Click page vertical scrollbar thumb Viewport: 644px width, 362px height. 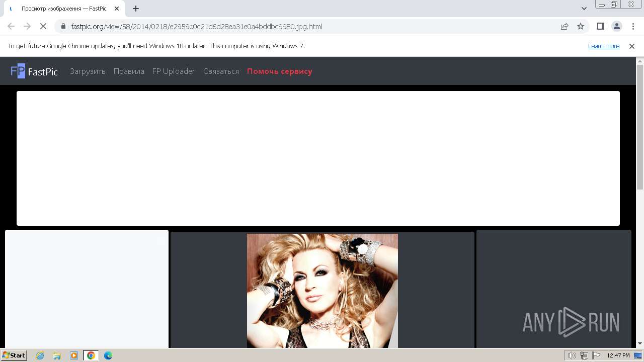640,127
